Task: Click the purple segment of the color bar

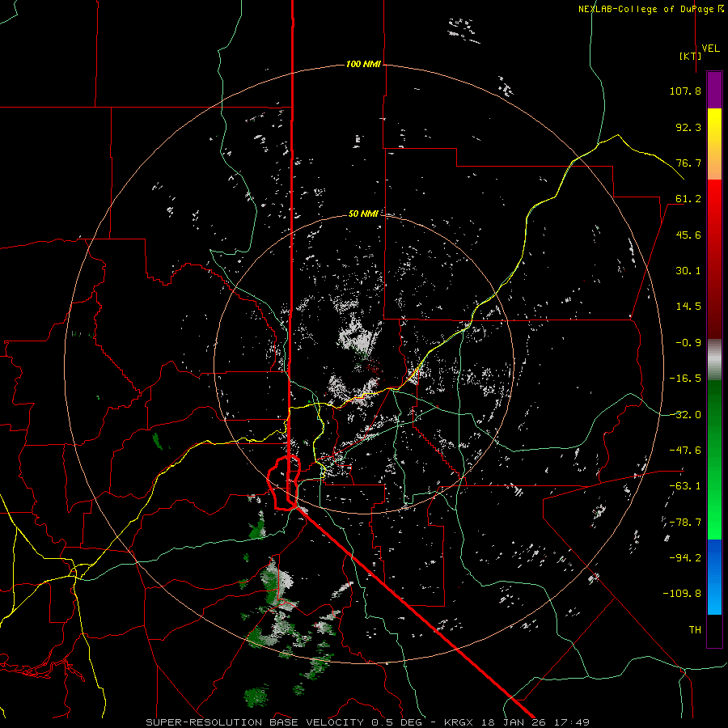Action: pyautogui.click(x=714, y=90)
